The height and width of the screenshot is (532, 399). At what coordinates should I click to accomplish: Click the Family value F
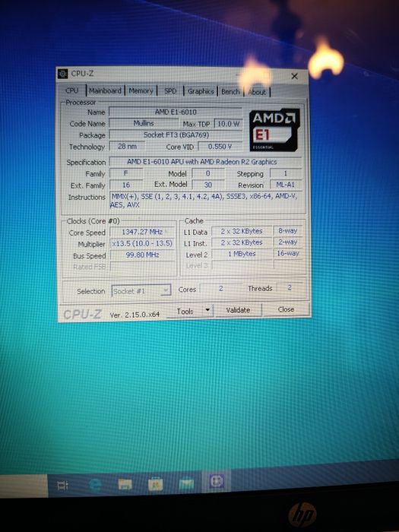tap(126, 173)
